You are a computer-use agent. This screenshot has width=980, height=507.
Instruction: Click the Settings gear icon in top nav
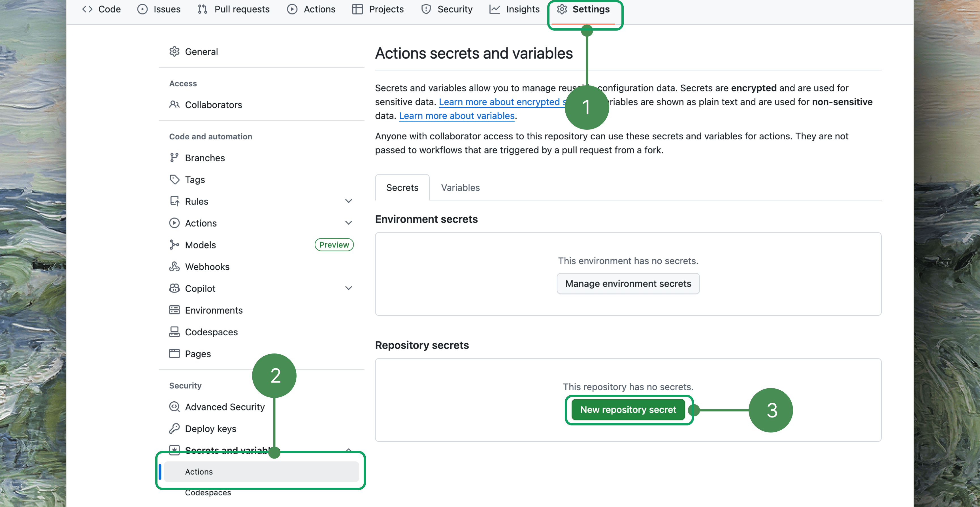(x=562, y=9)
